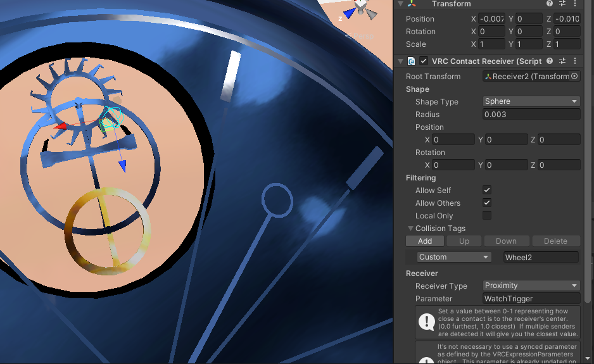Viewport: 594px width, 364px height.
Task: Open Transform component help reference icon
Action: (x=550, y=4)
